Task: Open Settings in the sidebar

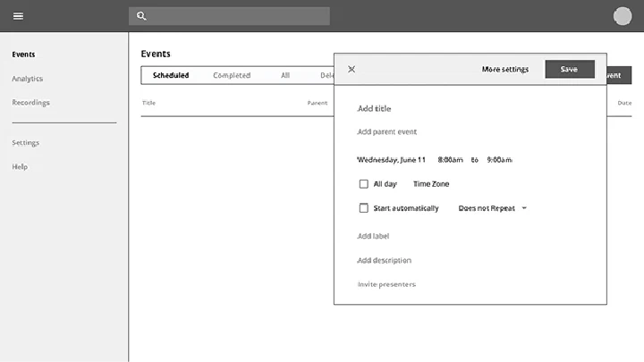Action: coord(25,143)
